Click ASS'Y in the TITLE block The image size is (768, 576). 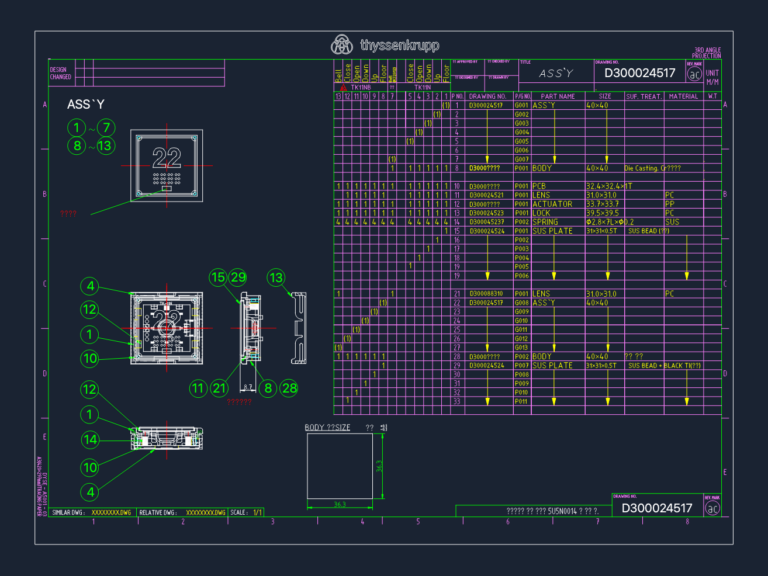[x=555, y=73]
